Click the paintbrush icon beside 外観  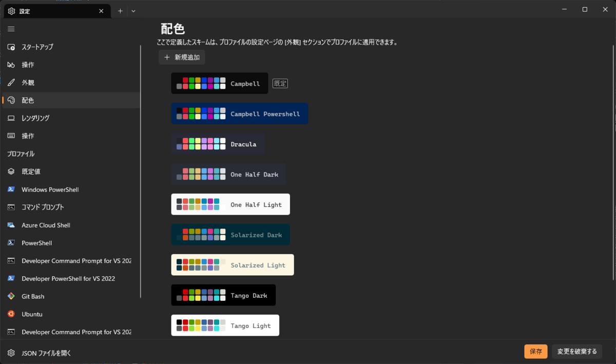[11, 83]
